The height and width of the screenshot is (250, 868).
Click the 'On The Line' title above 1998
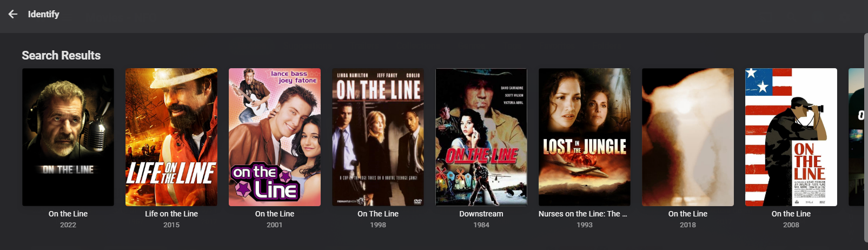(378, 214)
